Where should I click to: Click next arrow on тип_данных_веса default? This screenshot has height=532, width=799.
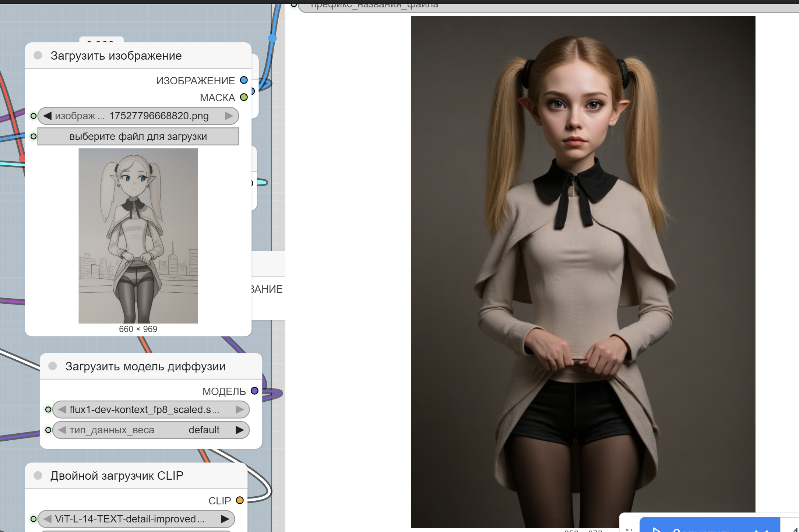(x=240, y=430)
